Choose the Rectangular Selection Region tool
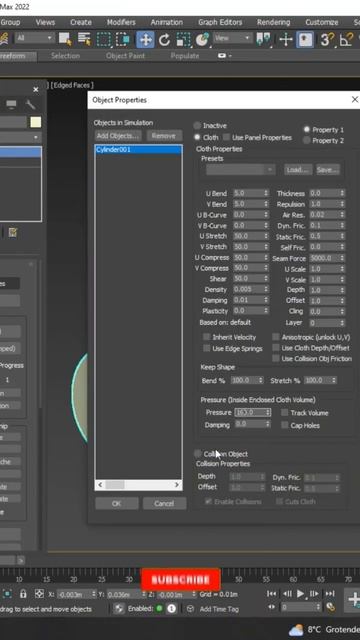 click(104, 39)
